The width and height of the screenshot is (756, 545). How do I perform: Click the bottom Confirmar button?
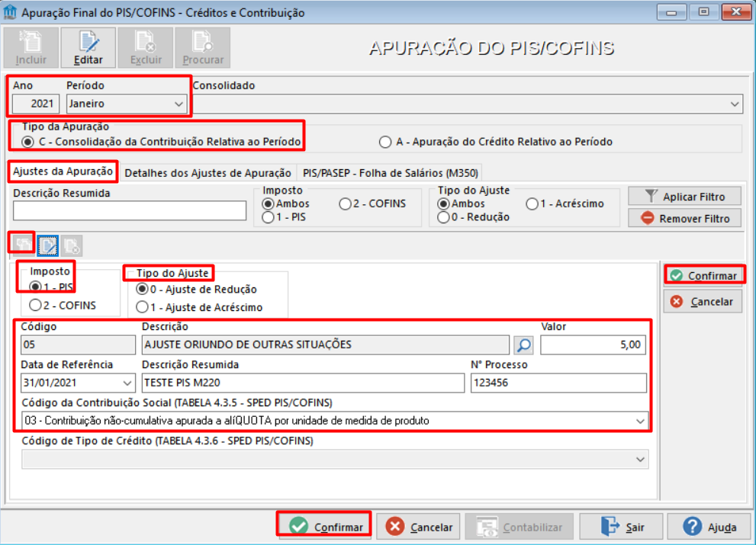click(x=324, y=527)
